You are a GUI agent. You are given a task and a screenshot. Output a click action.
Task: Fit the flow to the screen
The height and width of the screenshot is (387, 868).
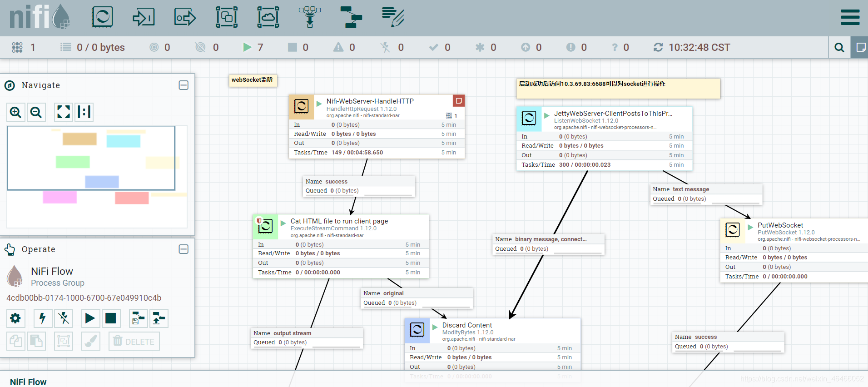point(64,112)
